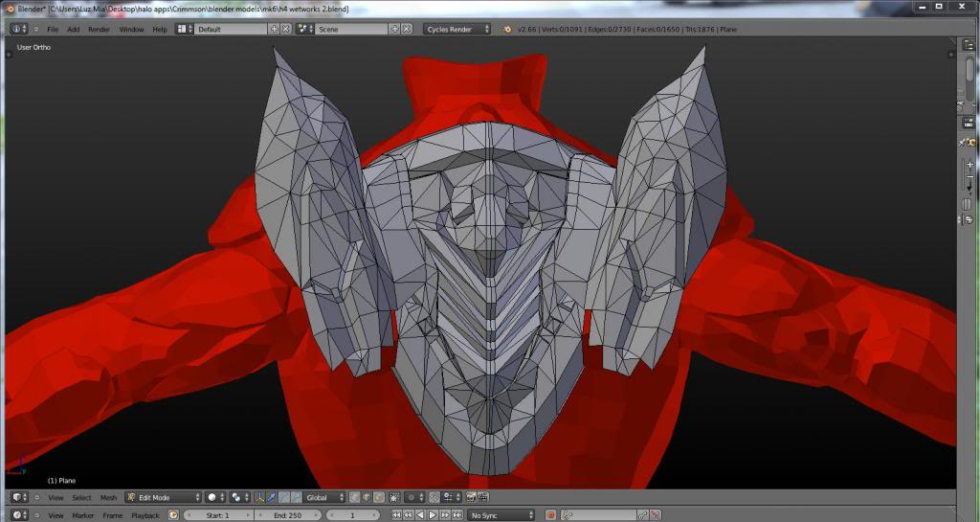Switch to edge select mode
This screenshot has width=980, height=522.
coord(367,498)
